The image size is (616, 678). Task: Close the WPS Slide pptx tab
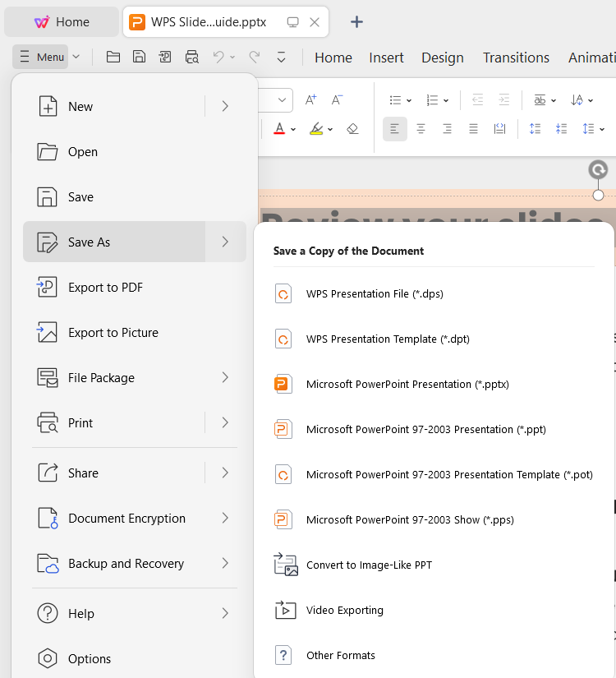[315, 22]
